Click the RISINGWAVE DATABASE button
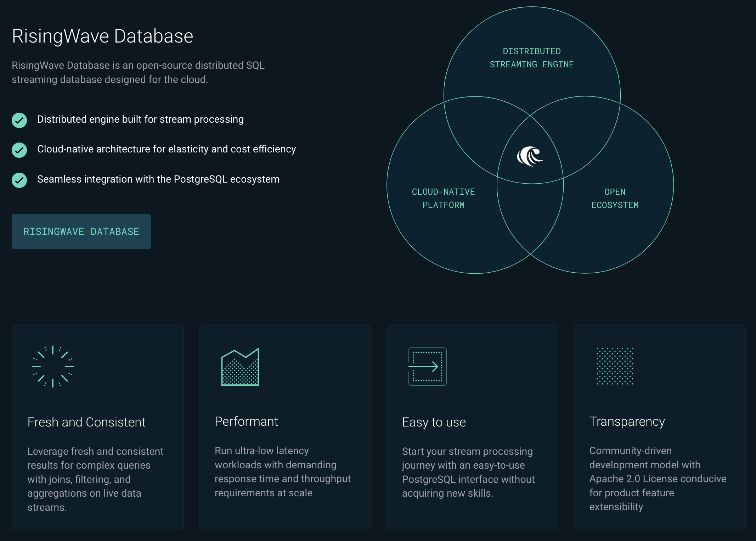The width and height of the screenshot is (756, 541). (x=81, y=232)
